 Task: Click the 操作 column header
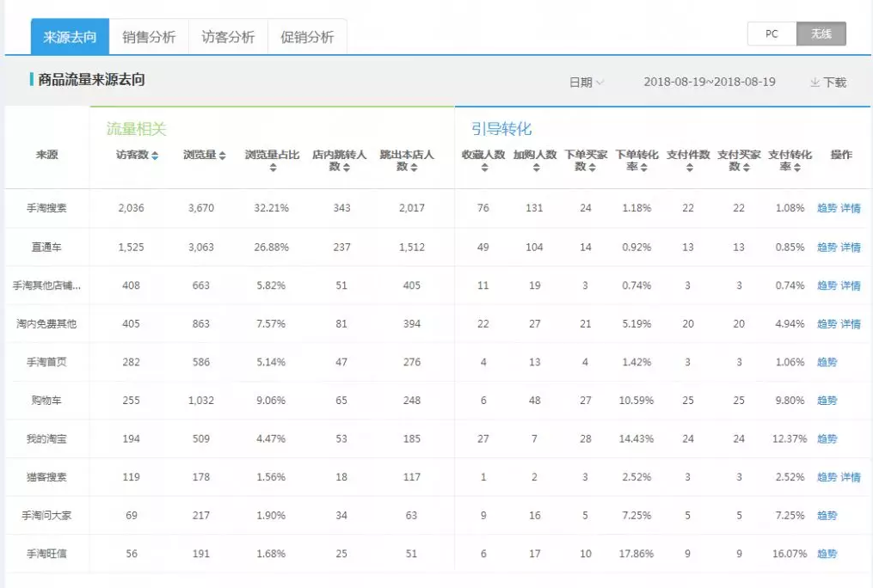coord(841,156)
